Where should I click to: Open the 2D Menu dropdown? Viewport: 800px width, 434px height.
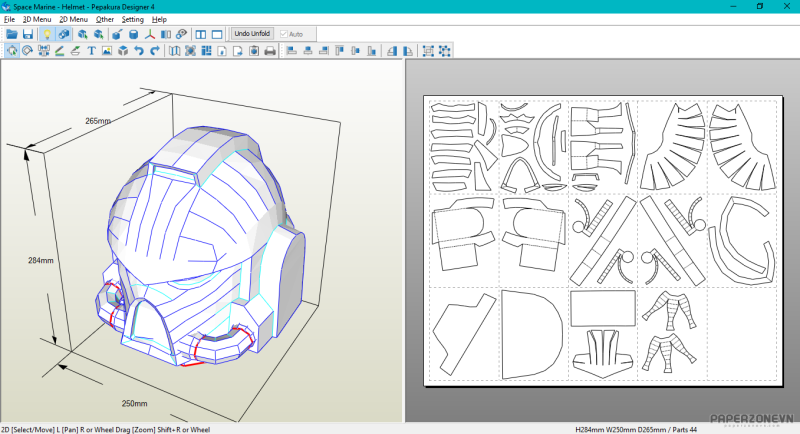(73, 19)
